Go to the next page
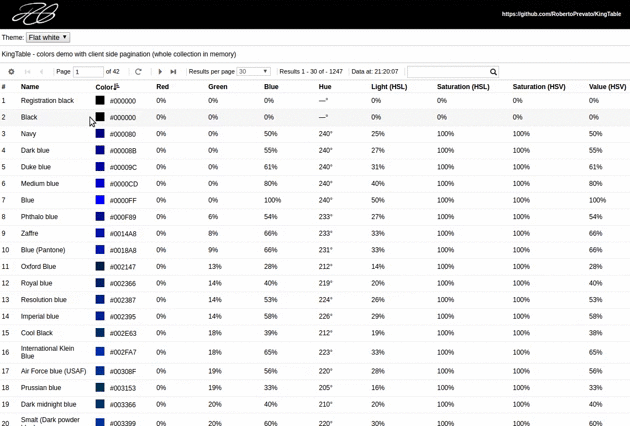This screenshot has width=630, height=426. [160, 72]
